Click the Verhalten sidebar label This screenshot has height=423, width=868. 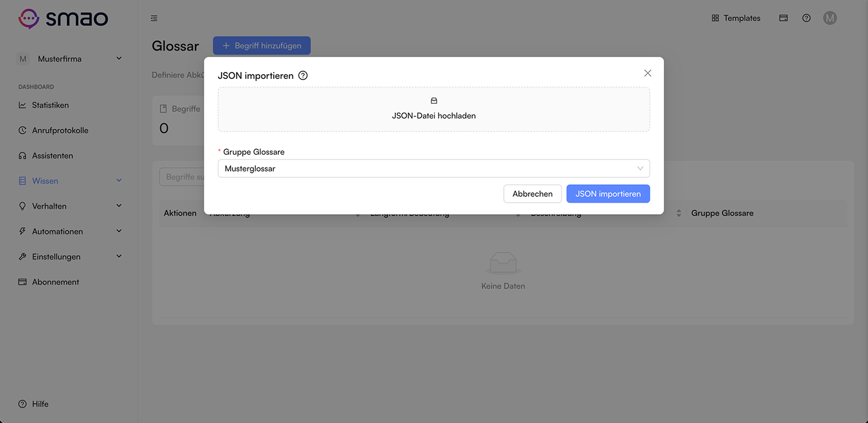click(x=49, y=207)
